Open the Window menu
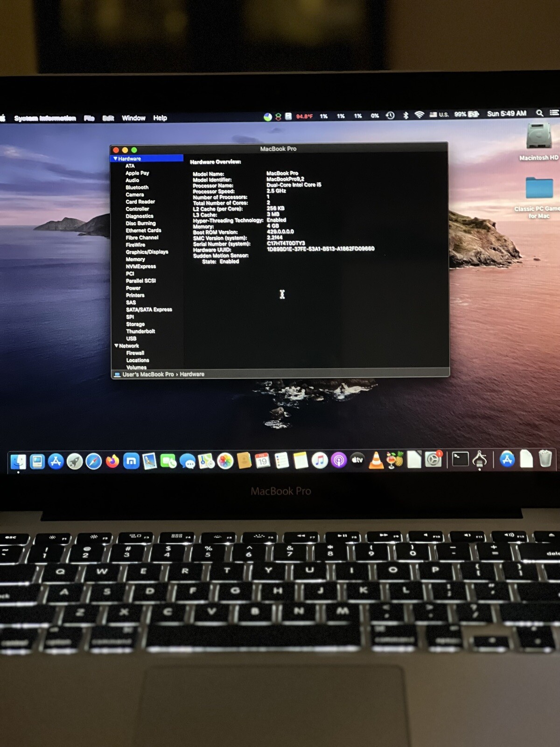 click(133, 118)
